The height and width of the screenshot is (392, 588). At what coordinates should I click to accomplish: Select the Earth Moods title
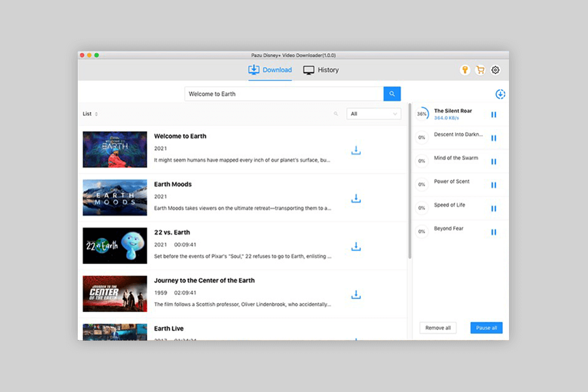[x=173, y=184]
